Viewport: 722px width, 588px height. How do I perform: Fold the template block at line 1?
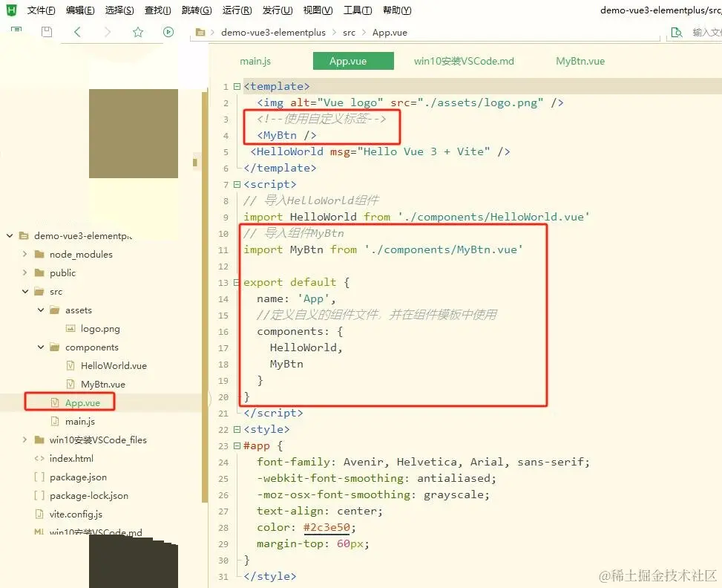pyautogui.click(x=237, y=86)
